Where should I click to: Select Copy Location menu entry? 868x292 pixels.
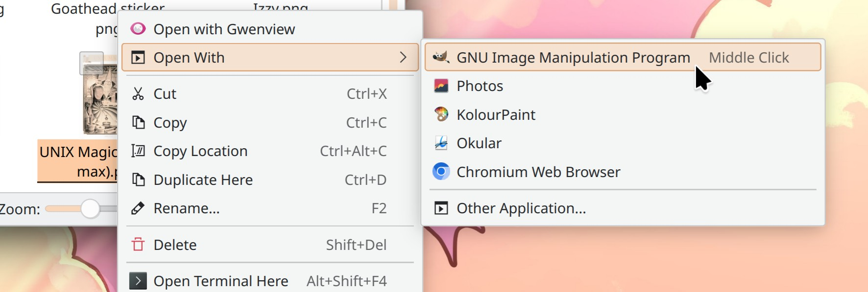point(200,151)
